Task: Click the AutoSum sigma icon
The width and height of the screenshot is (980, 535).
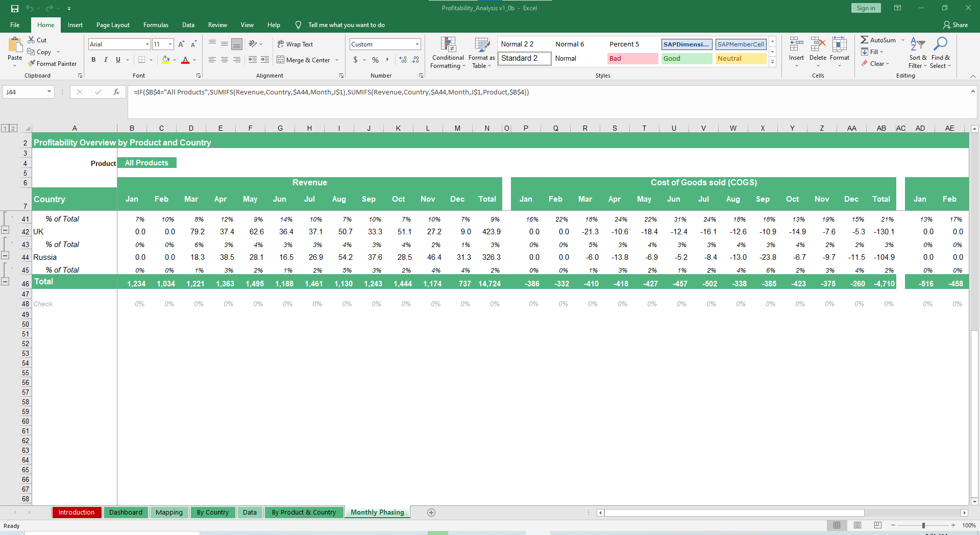Action: pyautogui.click(x=864, y=40)
